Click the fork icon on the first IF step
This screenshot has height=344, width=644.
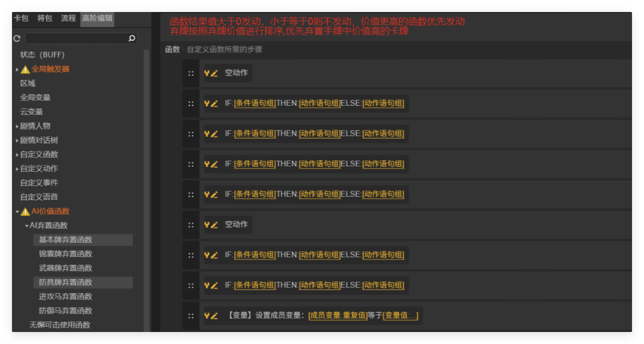tap(208, 103)
